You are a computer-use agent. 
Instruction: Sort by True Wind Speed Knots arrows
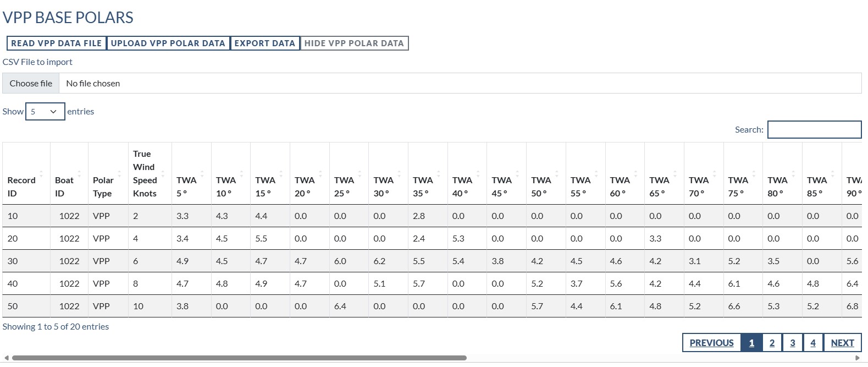point(163,173)
